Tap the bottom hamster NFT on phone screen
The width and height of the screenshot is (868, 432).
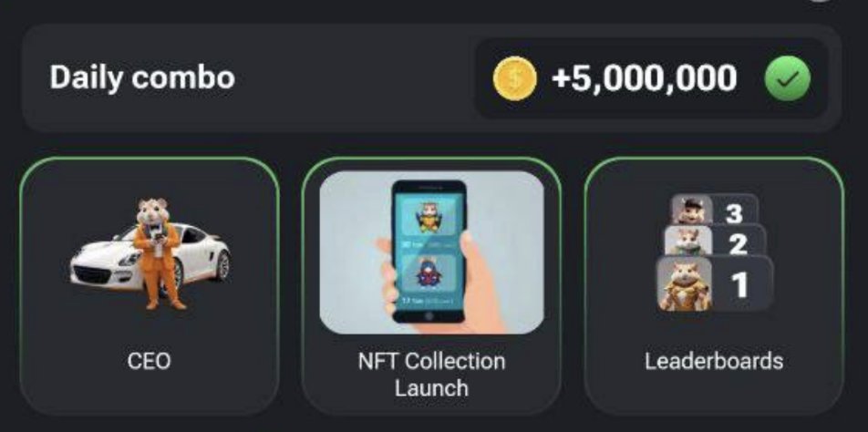pyautogui.click(x=429, y=273)
